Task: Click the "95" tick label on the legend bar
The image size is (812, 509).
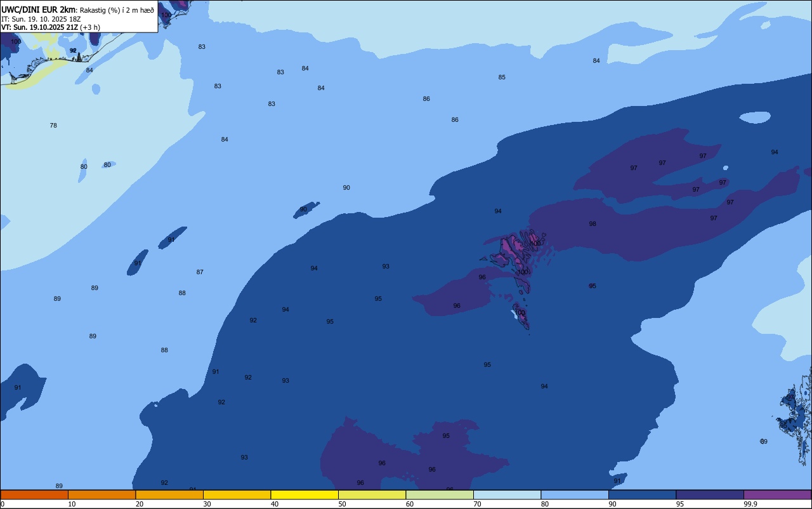Action: 680,504
